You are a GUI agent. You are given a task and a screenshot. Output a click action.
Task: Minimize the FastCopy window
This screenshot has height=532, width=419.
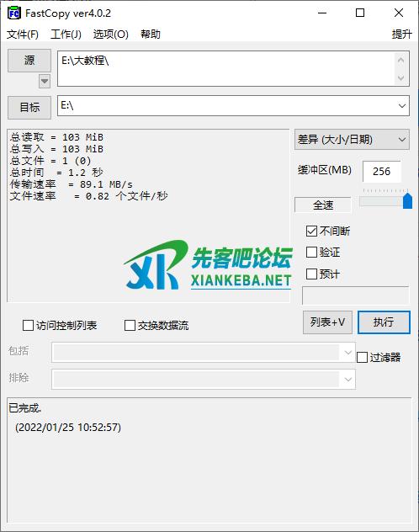(322, 13)
